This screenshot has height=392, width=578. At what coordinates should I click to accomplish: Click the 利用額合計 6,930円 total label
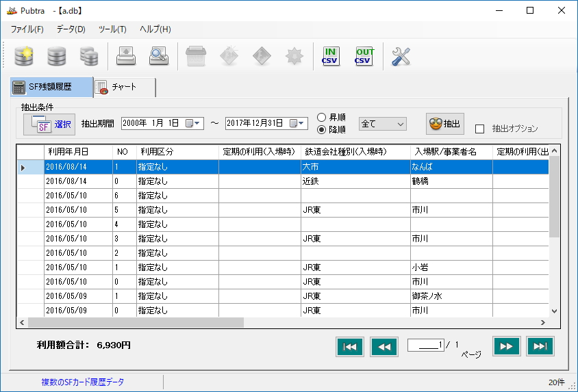[84, 345]
